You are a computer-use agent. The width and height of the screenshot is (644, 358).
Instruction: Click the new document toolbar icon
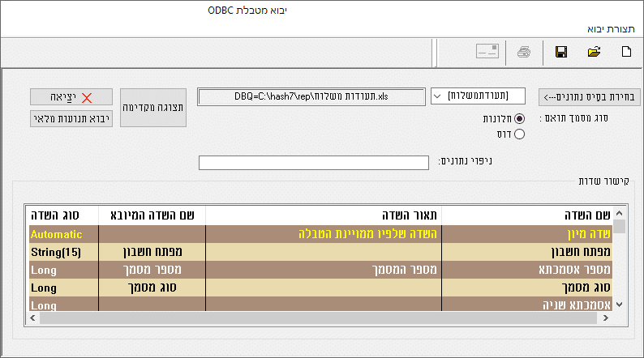click(x=626, y=52)
